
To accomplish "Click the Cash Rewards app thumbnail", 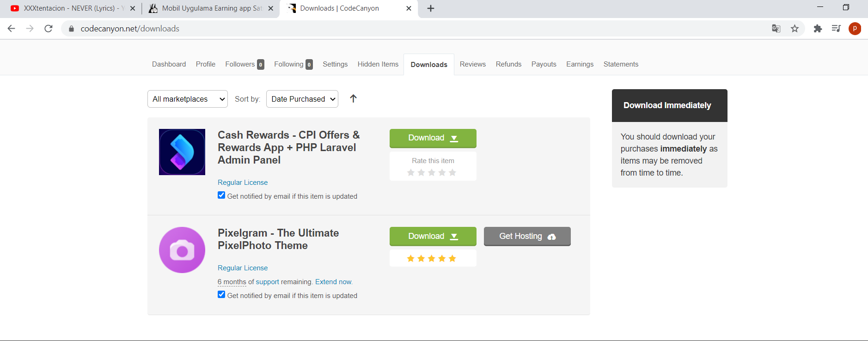I will [182, 152].
